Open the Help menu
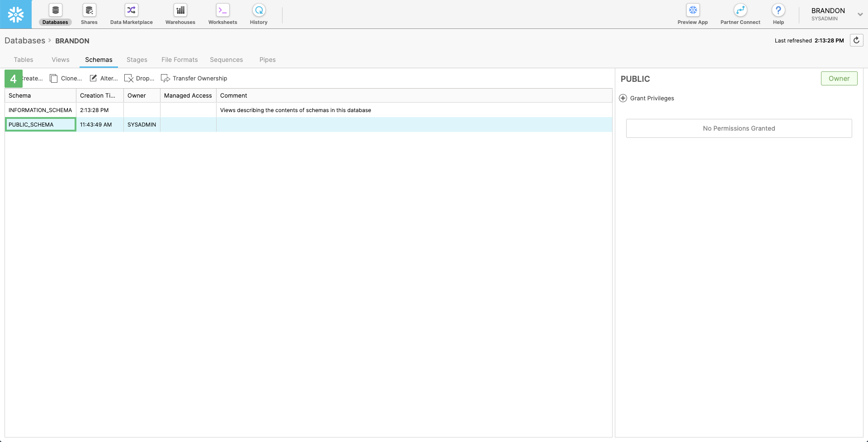The height and width of the screenshot is (442, 868). pyautogui.click(x=778, y=14)
